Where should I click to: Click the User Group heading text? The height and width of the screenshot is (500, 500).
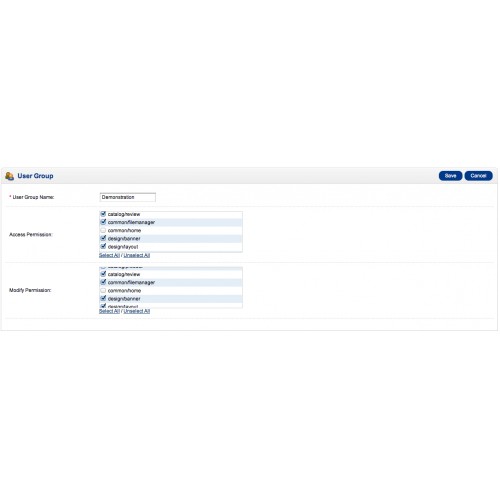click(x=35, y=176)
